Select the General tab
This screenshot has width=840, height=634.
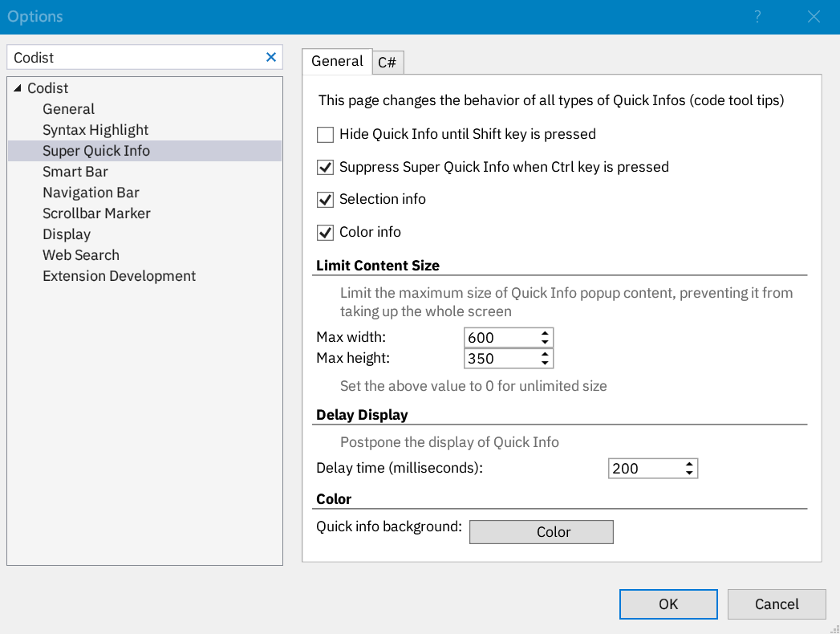(x=338, y=62)
